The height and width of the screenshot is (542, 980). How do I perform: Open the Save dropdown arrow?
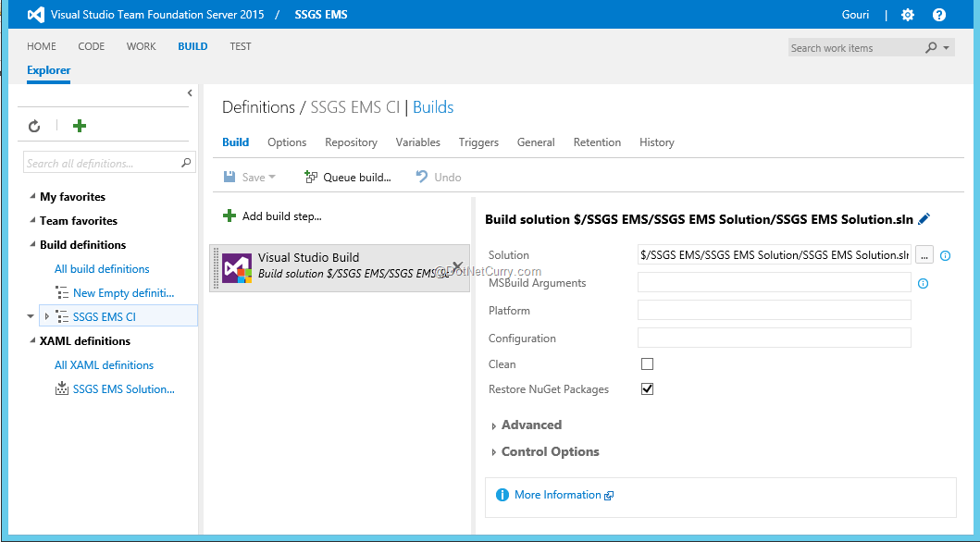pyautogui.click(x=272, y=178)
